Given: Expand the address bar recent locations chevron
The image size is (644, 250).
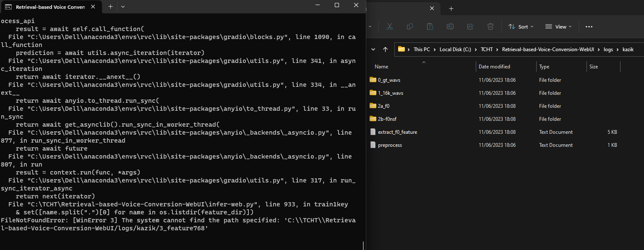Looking at the screenshot, I should 373,49.
